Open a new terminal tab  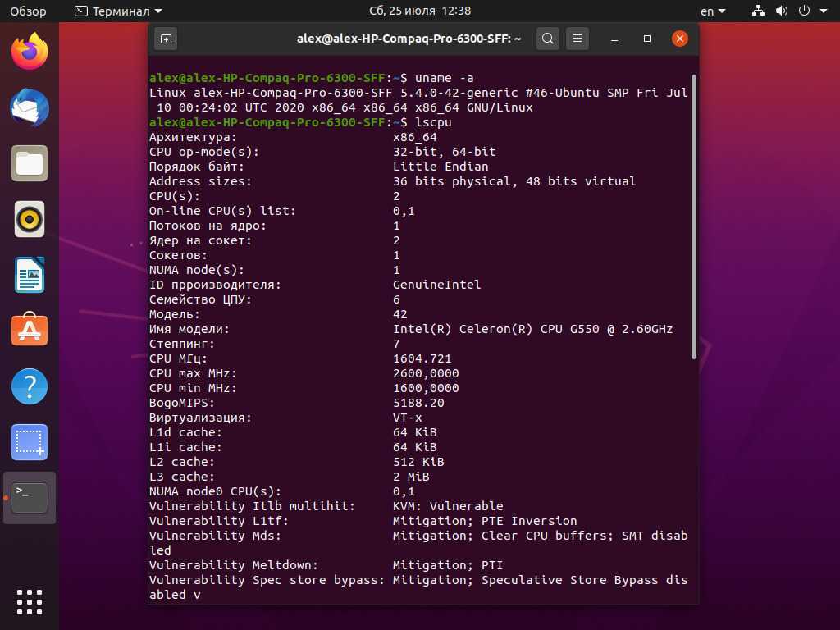pos(166,39)
